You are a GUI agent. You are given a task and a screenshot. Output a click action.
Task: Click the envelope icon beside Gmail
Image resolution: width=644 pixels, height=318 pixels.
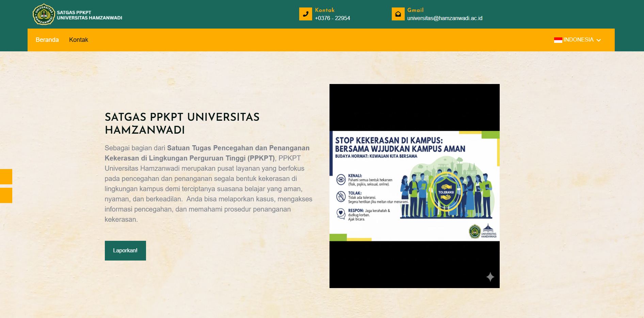tap(398, 14)
